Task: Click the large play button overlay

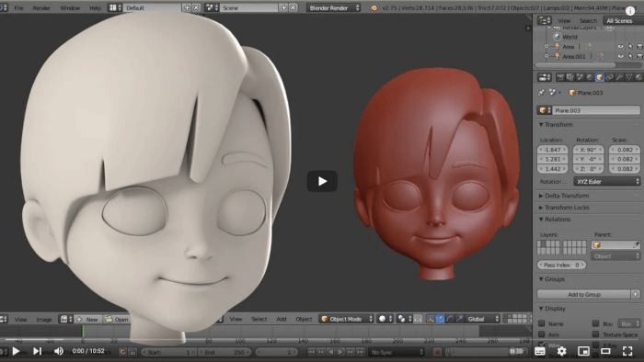Action: click(322, 181)
